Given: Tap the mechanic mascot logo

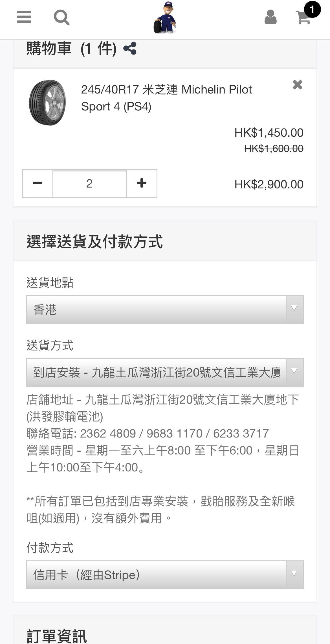Looking at the screenshot, I should 165,18.
